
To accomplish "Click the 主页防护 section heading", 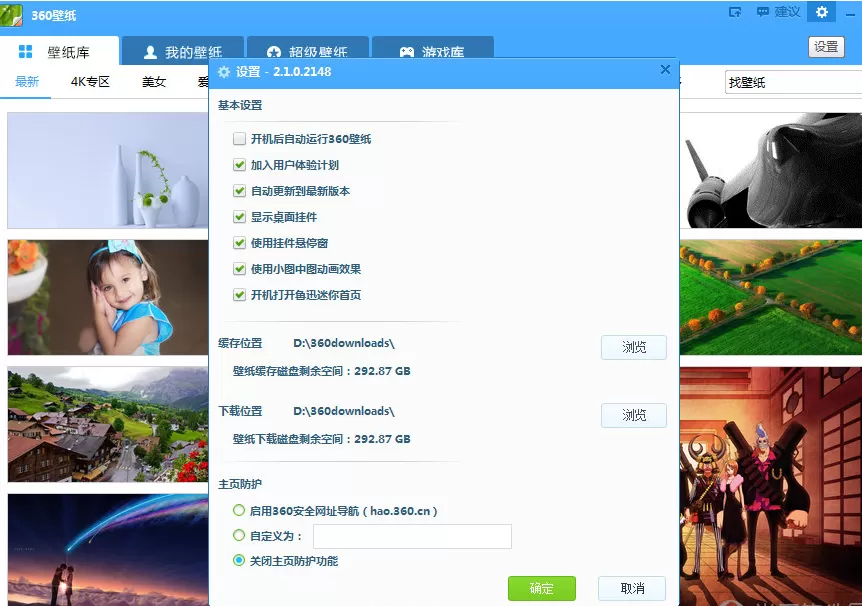I will pos(240,484).
